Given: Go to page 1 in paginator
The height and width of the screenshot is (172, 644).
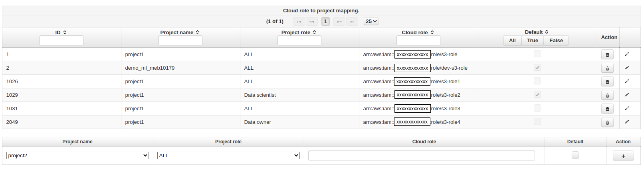Looking at the screenshot, I should coord(325,21).
